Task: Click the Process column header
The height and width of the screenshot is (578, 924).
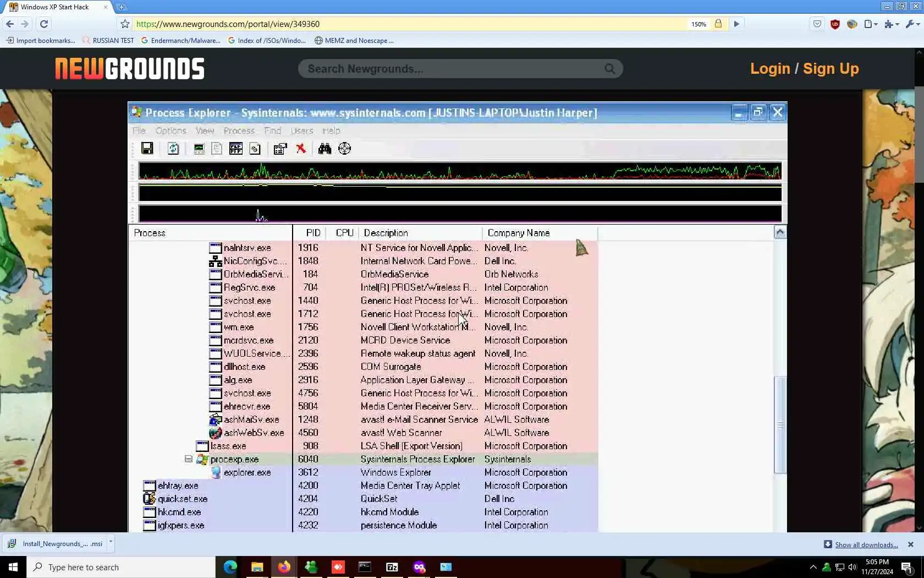Action: point(211,233)
